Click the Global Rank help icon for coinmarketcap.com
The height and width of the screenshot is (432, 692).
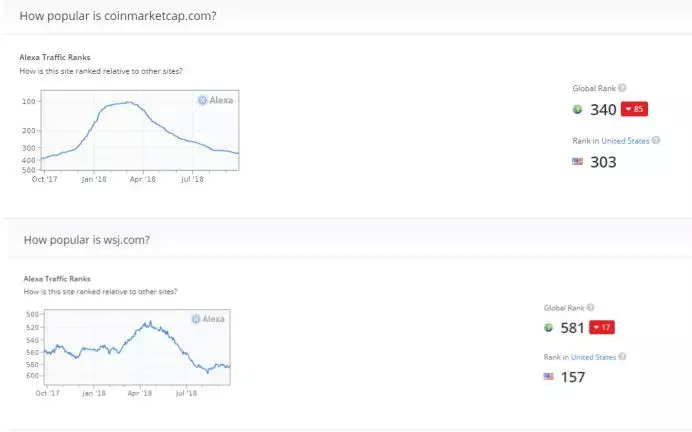(622, 89)
